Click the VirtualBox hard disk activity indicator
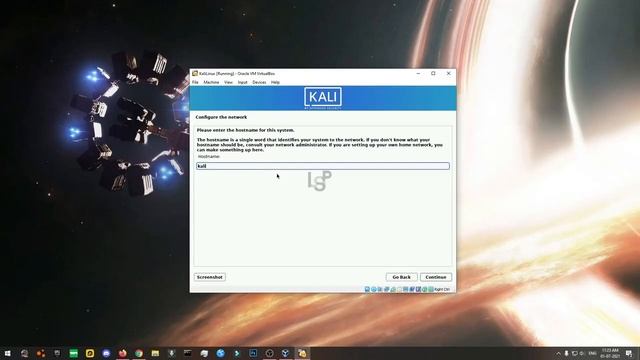Image resolution: width=640 pixels, height=360 pixels. pos(367,289)
